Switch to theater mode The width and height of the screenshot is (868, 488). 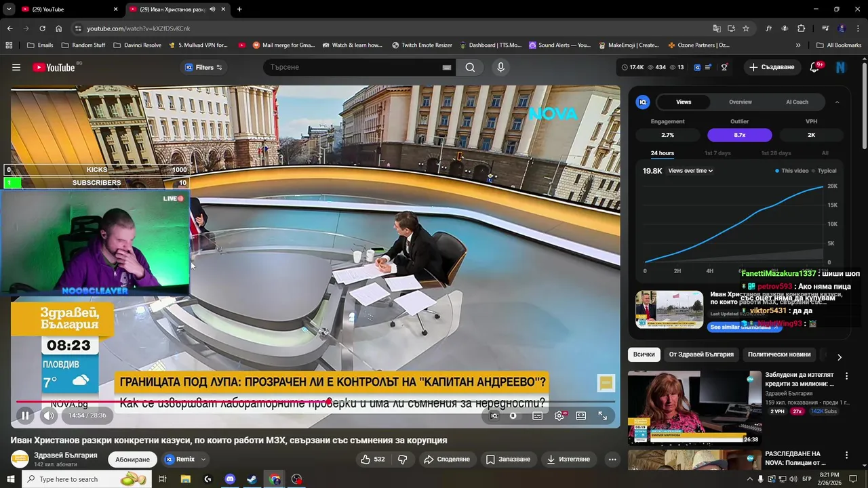pyautogui.click(x=581, y=415)
